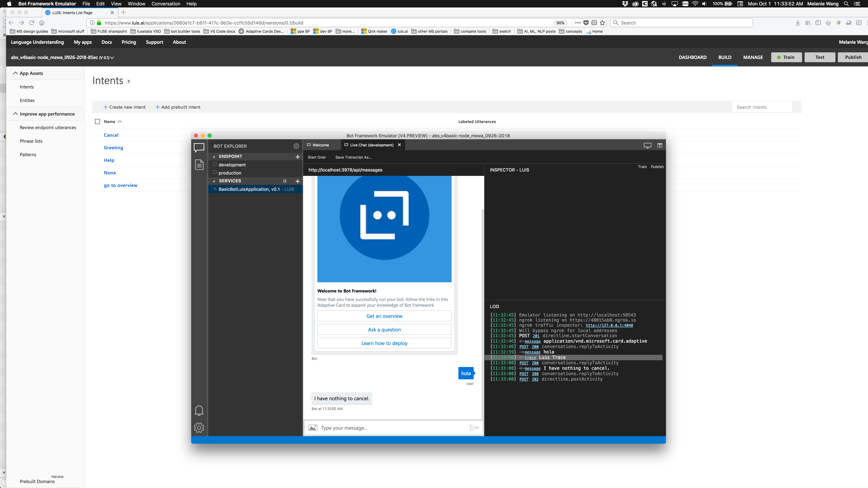Open emulator settings via bottom gear icon
The image size is (868, 488).
(199, 427)
